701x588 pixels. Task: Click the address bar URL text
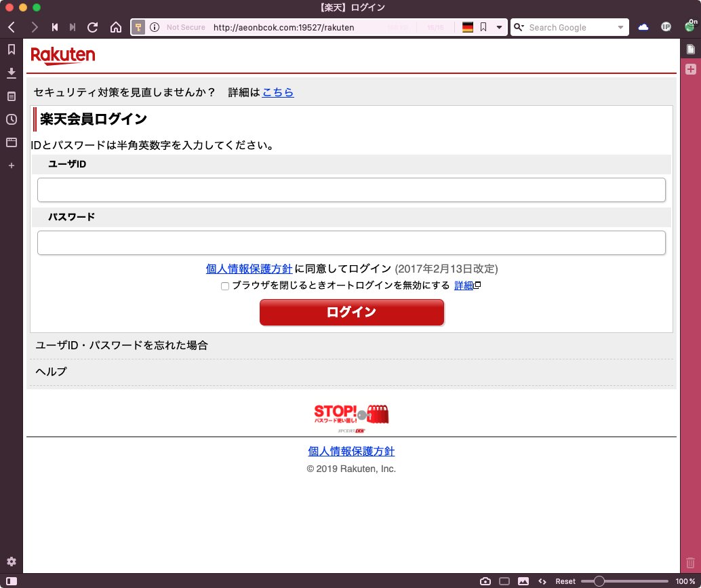click(x=284, y=27)
